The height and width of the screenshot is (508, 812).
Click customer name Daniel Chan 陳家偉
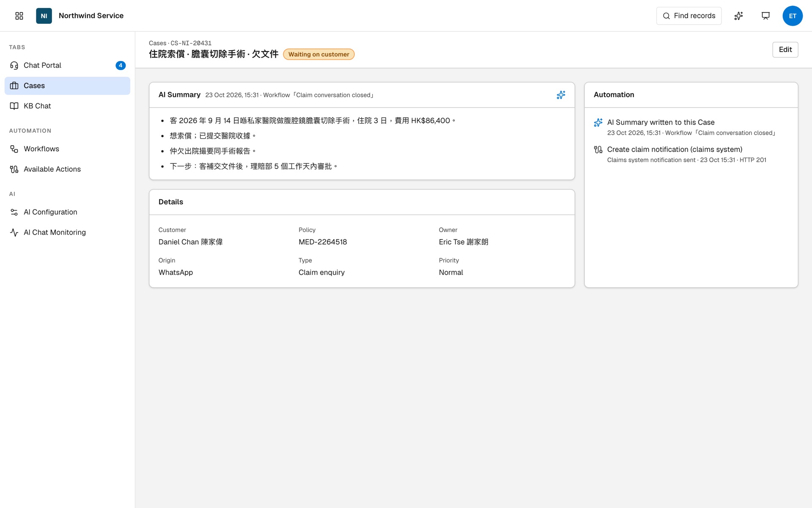[190, 242]
